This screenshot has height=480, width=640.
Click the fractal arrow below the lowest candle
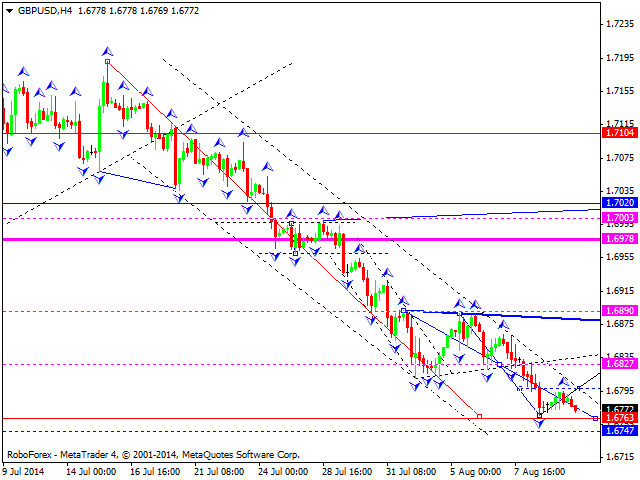click(540, 425)
